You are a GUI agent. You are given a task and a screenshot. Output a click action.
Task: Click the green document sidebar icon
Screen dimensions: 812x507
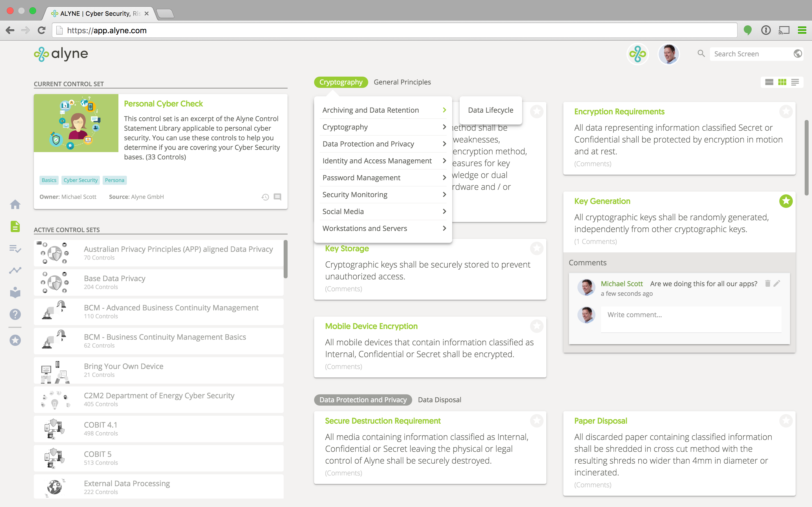[15, 226]
